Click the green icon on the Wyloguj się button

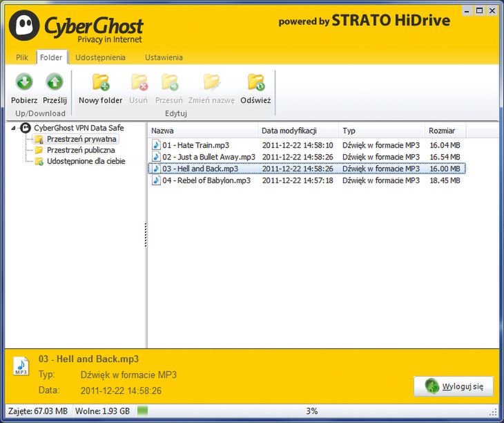point(432,386)
